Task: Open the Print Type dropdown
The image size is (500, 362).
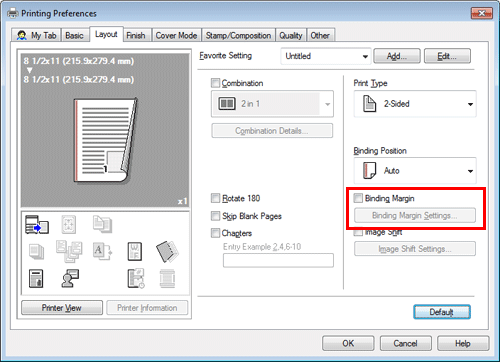Action: (x=415, y=104)
